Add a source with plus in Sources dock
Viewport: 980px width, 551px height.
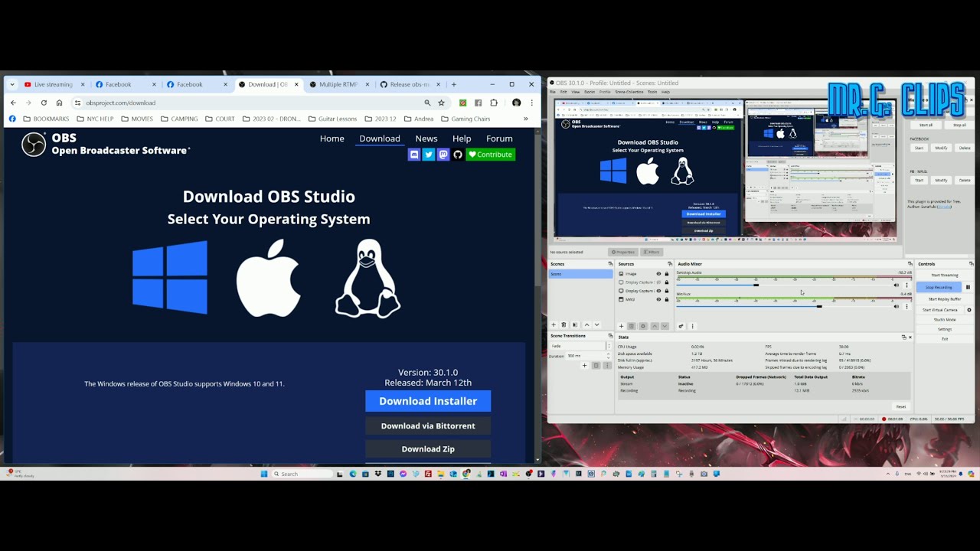[621, 326]
